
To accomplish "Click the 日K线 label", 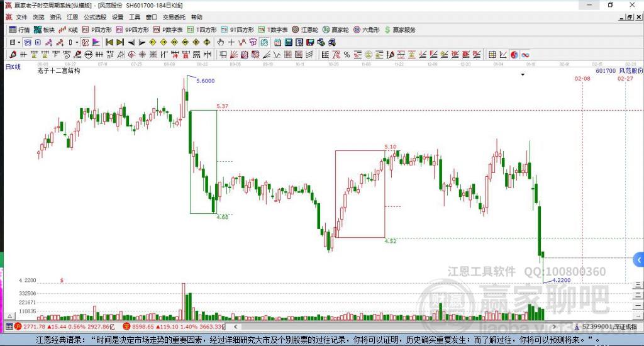I will click(x=13, y=67).
